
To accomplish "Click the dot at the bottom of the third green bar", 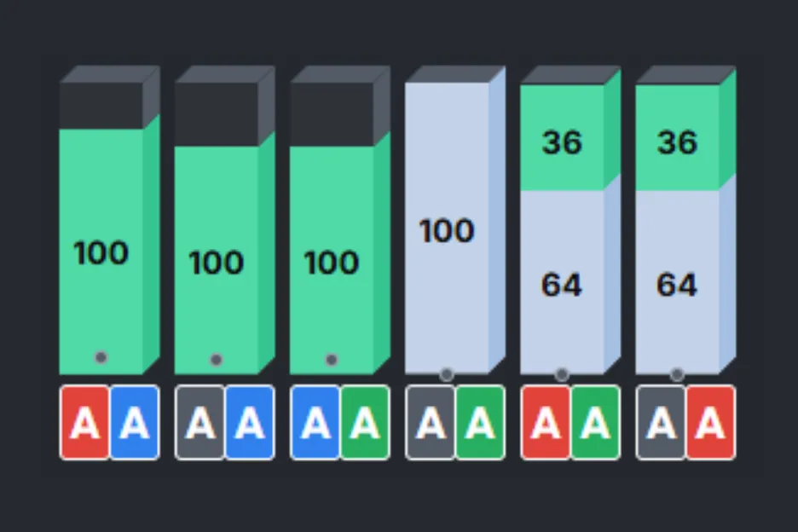I will coord(332,360).
